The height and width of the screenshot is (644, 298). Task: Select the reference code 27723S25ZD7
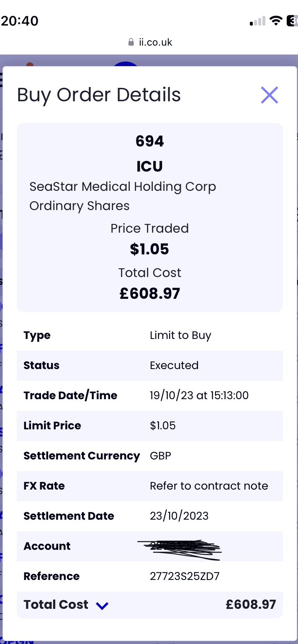click(x=184, y=576)
